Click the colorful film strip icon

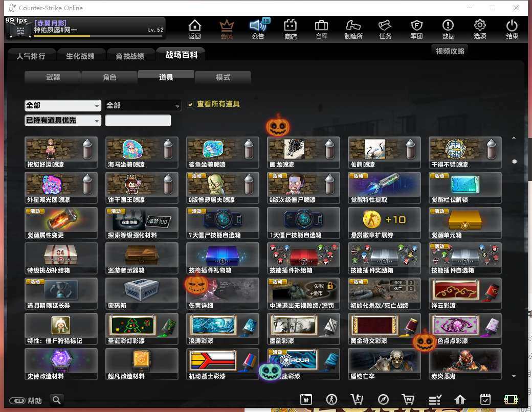click(511, 399)
